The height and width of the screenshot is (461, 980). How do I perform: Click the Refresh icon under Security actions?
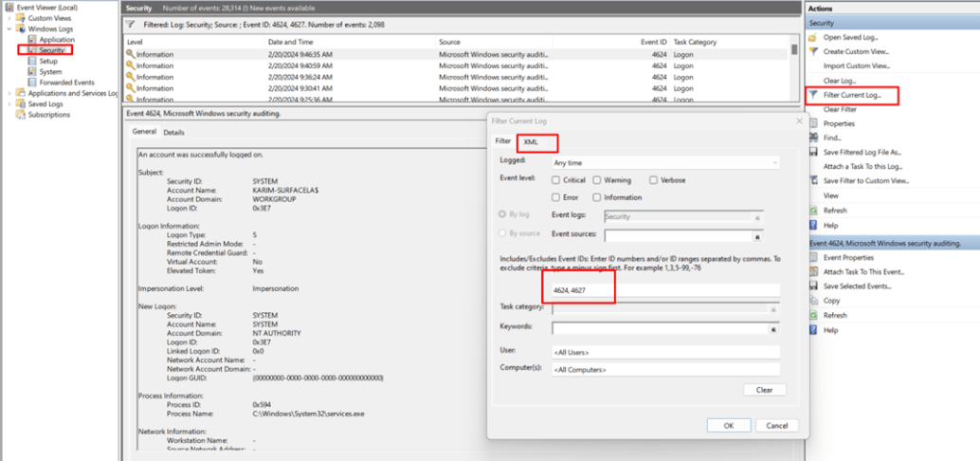tap(813, 211)
